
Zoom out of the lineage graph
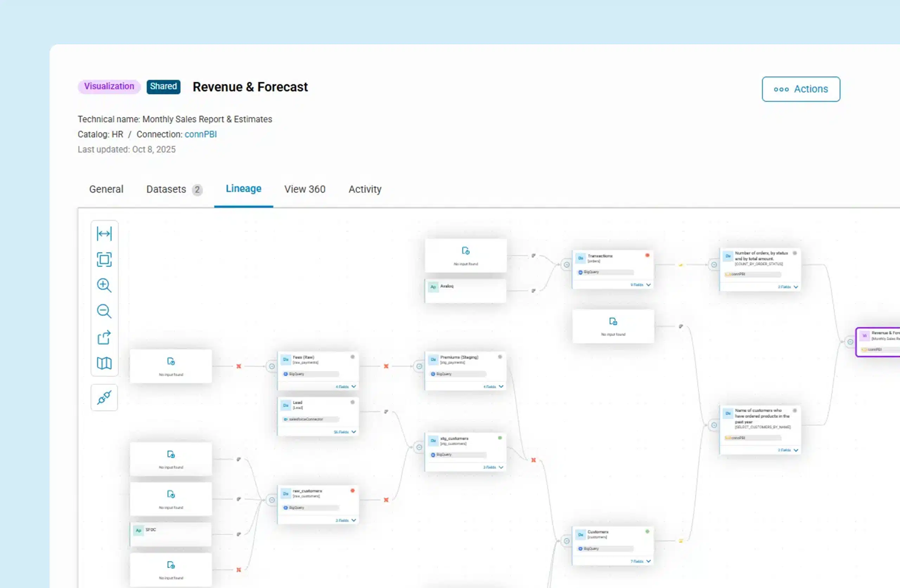pyautogui.click(x=104, y=311)
